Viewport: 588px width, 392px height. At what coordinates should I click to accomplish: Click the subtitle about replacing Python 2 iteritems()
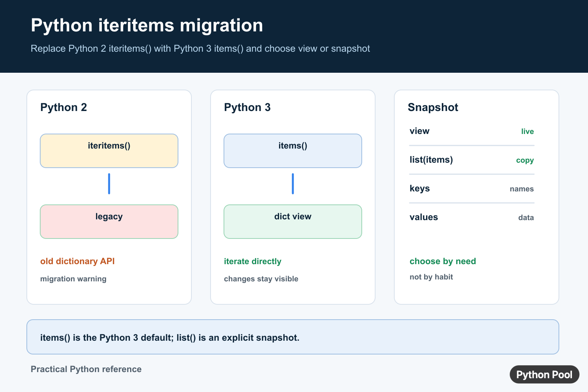pyautogui.click(x=200, y=49)
